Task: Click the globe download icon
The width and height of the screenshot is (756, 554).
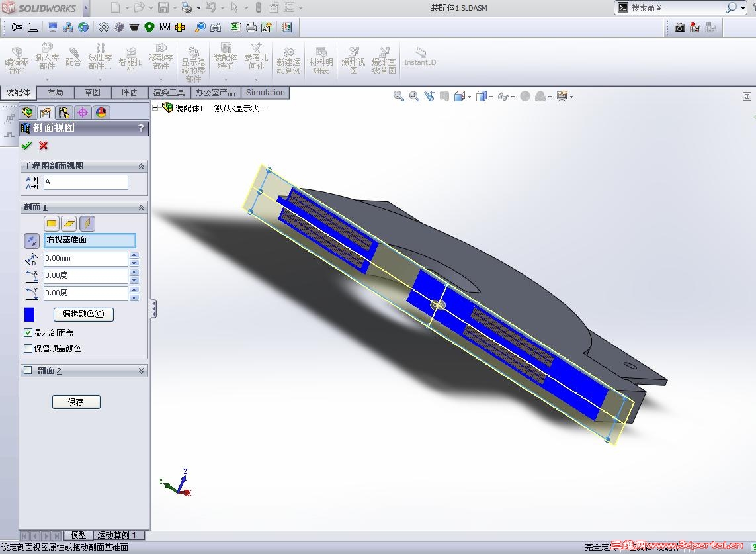Action: pyautogui.click(x=83, y=28)
